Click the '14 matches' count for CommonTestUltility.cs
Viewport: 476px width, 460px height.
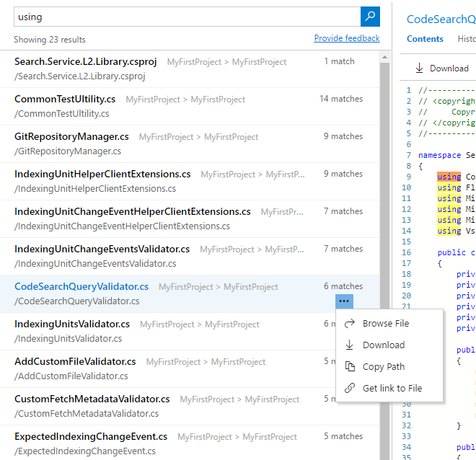coord(341,99)
